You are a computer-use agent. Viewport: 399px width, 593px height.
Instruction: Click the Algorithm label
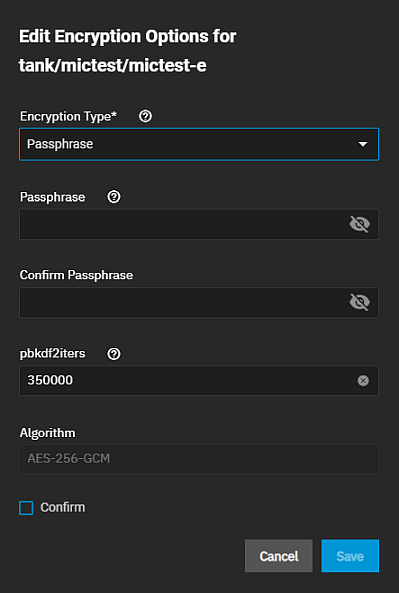(48, 433)
